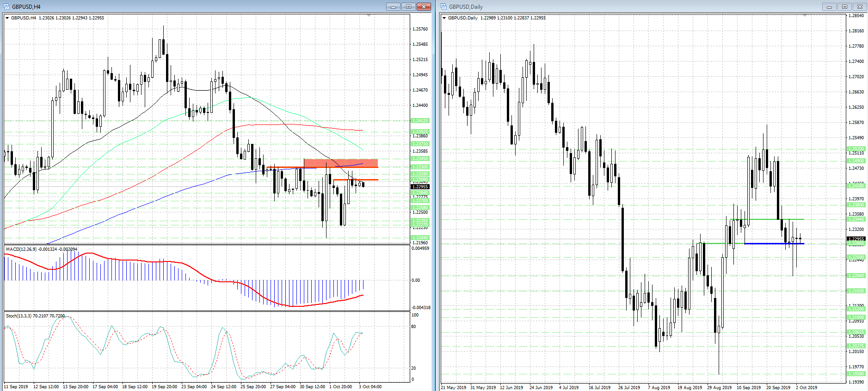Click the green 1.22700 level label on H4
The height and width of the screenshot is (391, 868).
pos(420,201)
